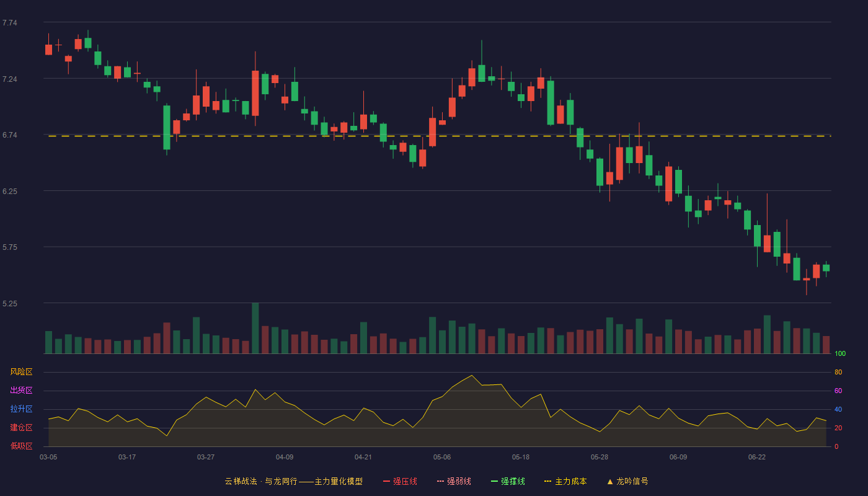Click the 03-17 date label
The height and width of the screenshot is (496, 868).
[127, 457]
